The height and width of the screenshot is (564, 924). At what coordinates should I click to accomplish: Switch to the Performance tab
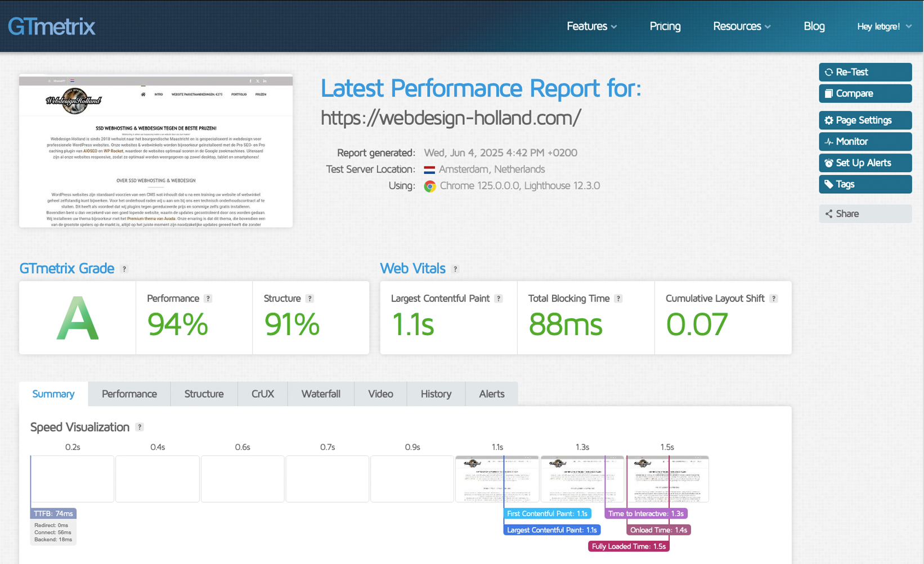point(129,394)
